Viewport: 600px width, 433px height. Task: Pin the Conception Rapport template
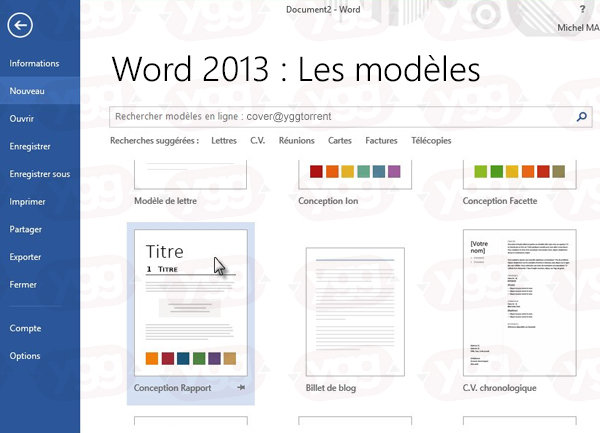(x=241, y=387)
